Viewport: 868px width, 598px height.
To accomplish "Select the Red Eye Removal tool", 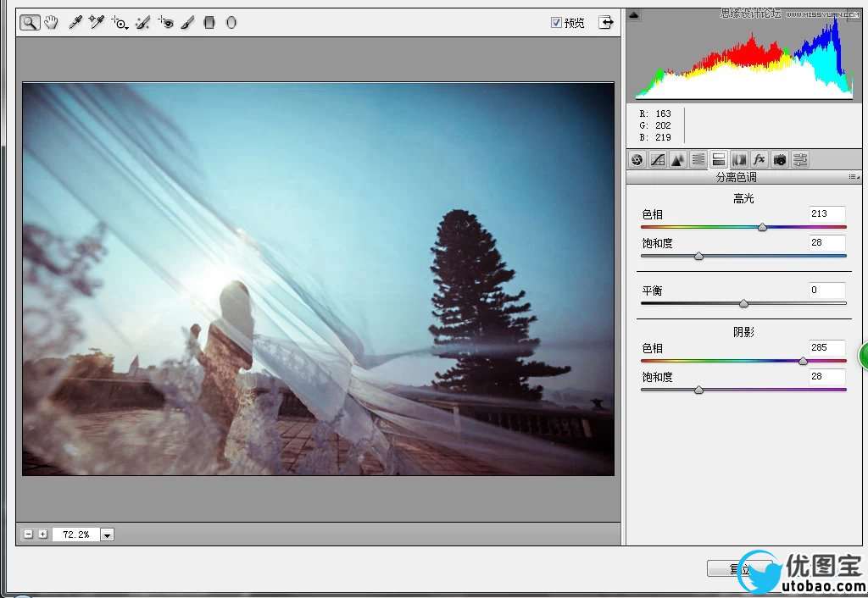I will 165,23.
